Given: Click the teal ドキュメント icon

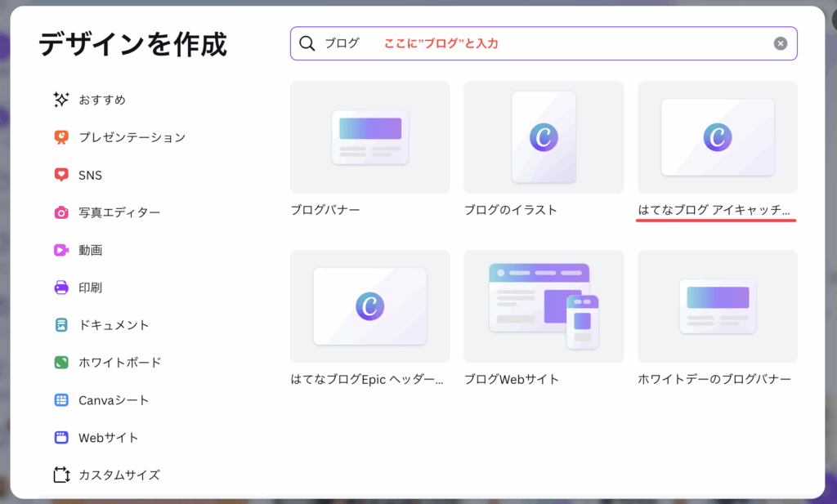Looking at the screenshot, I should click(x=61, y=325).
